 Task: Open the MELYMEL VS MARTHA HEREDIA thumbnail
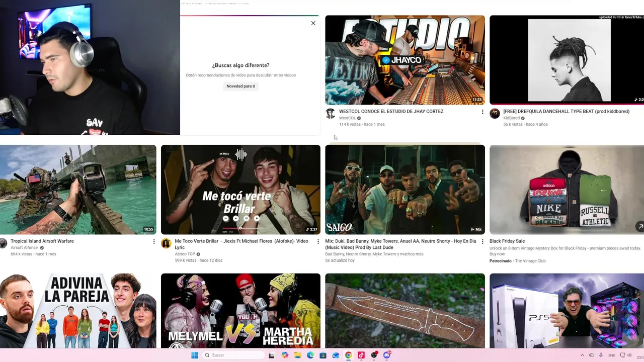pos(240,311)
